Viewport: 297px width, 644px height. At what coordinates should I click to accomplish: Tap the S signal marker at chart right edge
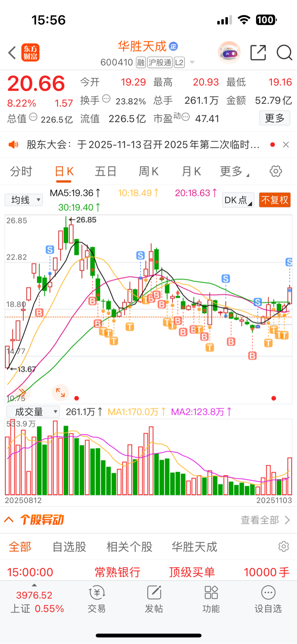pos(289,262)
